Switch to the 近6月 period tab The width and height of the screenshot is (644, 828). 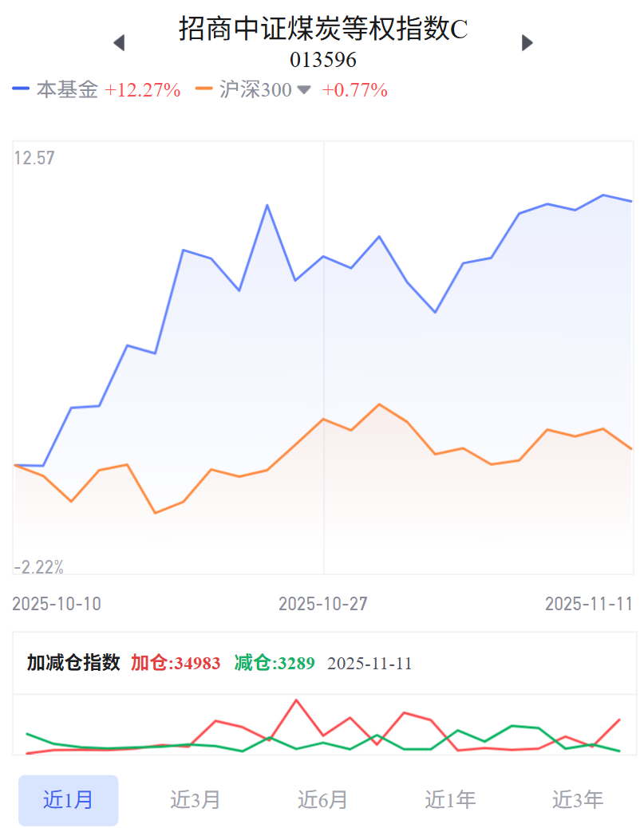[x=322, y=800]
